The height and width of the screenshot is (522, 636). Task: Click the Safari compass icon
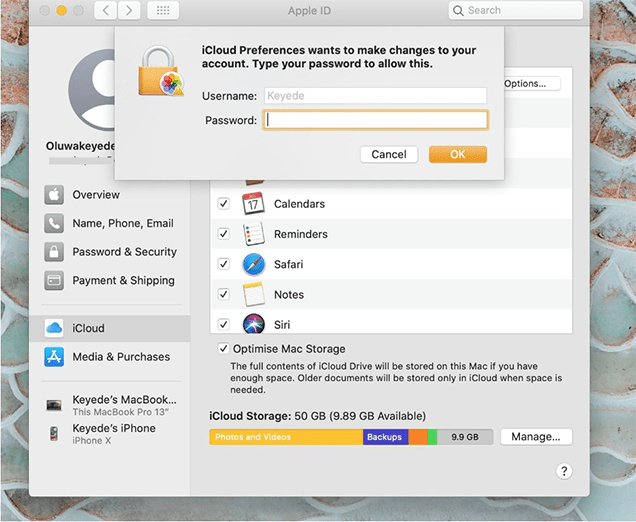(x=254, y=264)
